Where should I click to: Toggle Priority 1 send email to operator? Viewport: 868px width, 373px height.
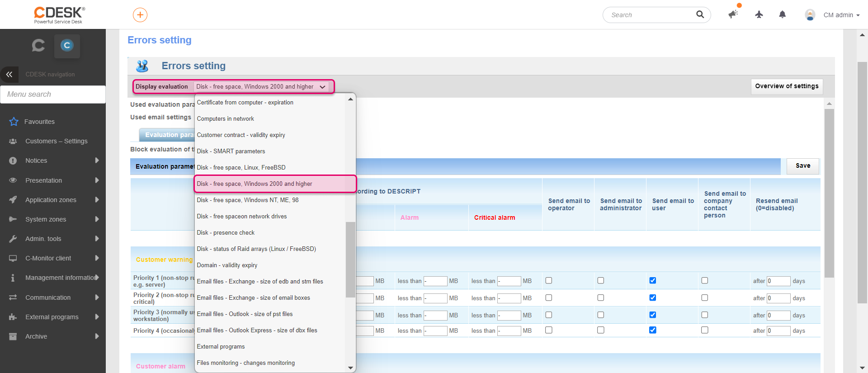[549, 280]
